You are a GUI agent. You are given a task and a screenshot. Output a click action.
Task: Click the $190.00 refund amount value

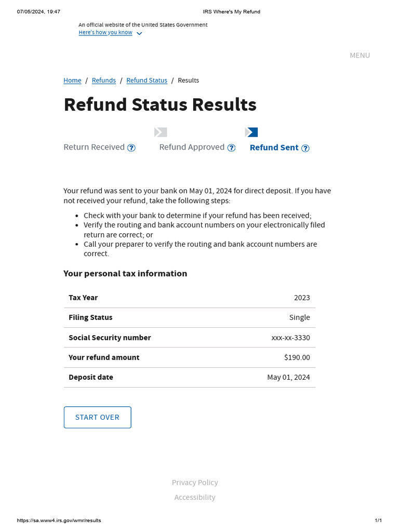pos(297,357)
